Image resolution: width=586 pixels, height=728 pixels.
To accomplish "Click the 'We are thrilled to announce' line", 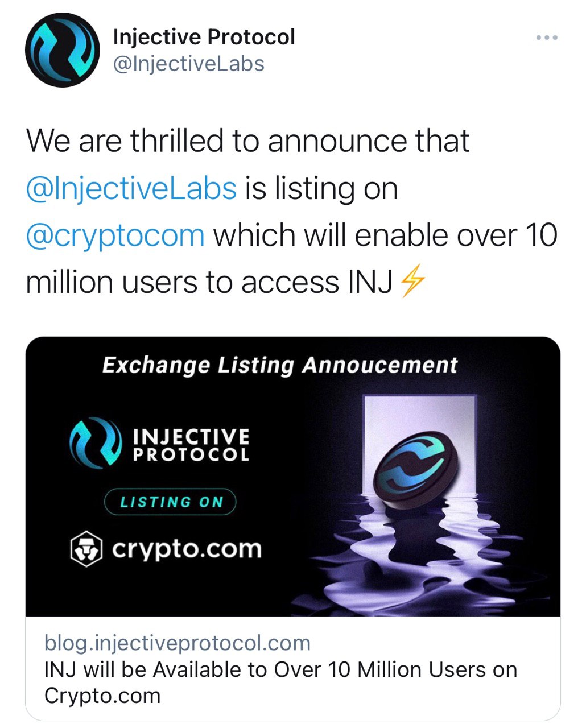I will (x=248, y=141).
